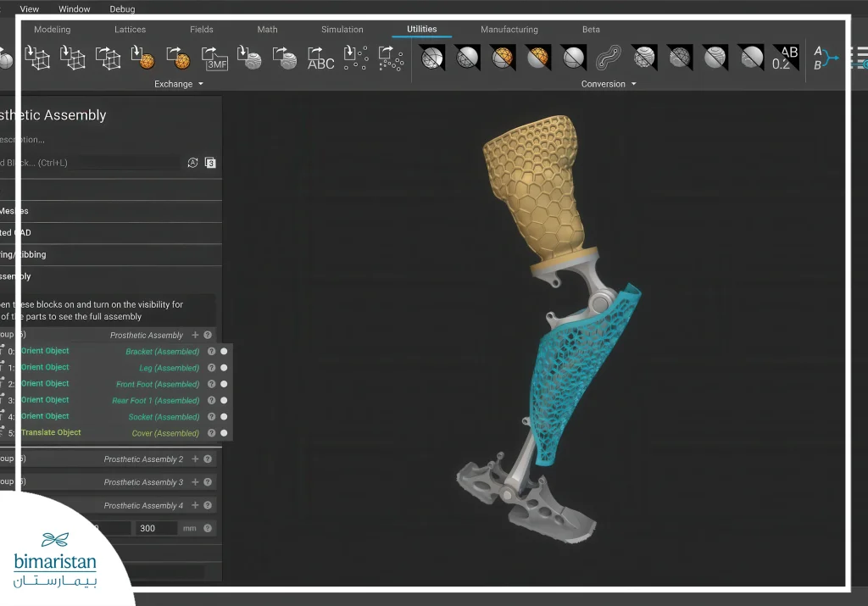
Task: Click the yellow honeycomb socket in viewport
Action: point(534,188)
